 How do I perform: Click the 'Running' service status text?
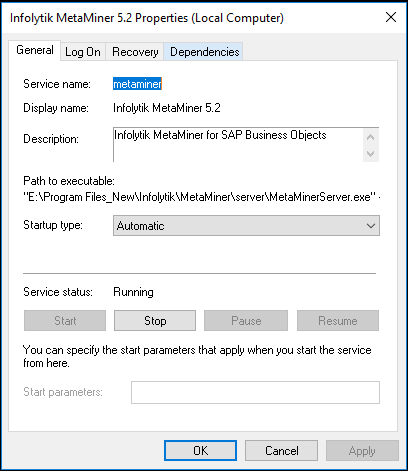[x=133, y=292]
